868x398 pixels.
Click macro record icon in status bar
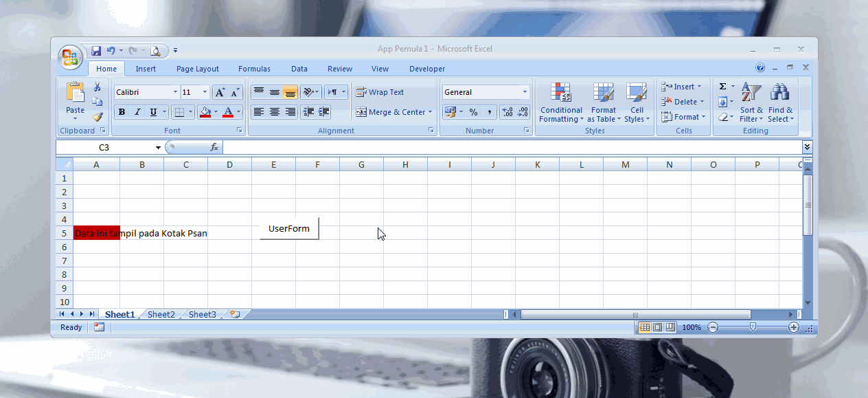pos(99,327)
